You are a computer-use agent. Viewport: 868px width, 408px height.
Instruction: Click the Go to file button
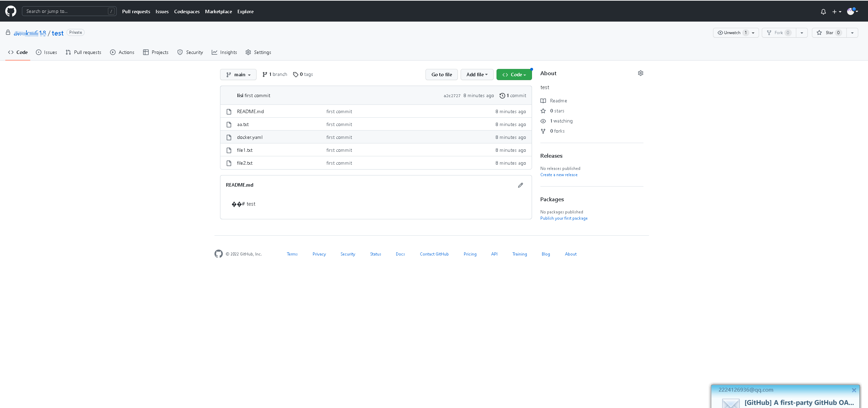441,74
